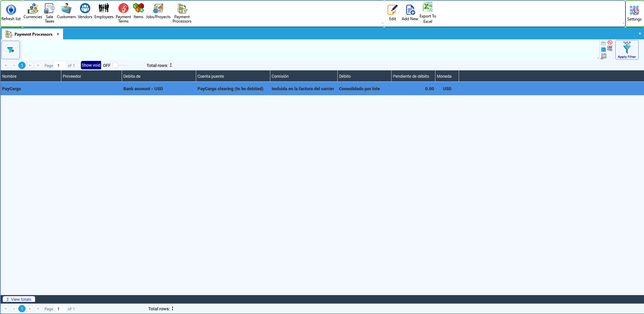Open the Customers list
Viewport: 644px width, 314px height.
(x=66, y=11)
